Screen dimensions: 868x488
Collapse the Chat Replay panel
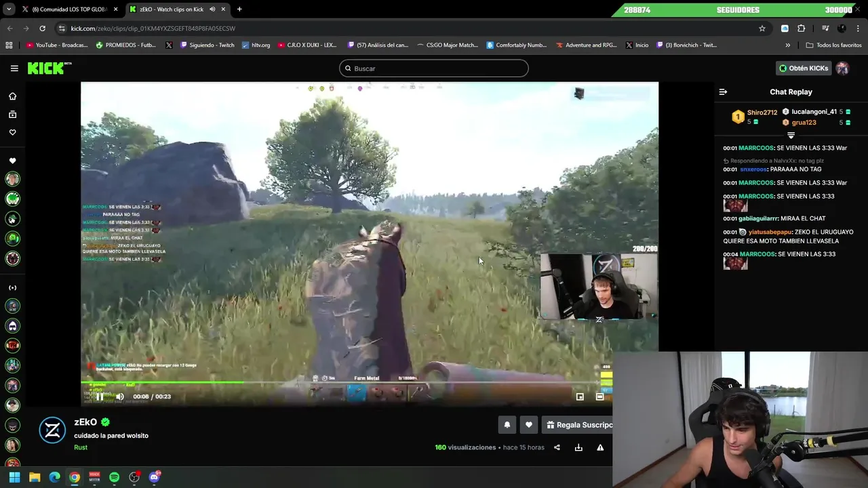723,91
